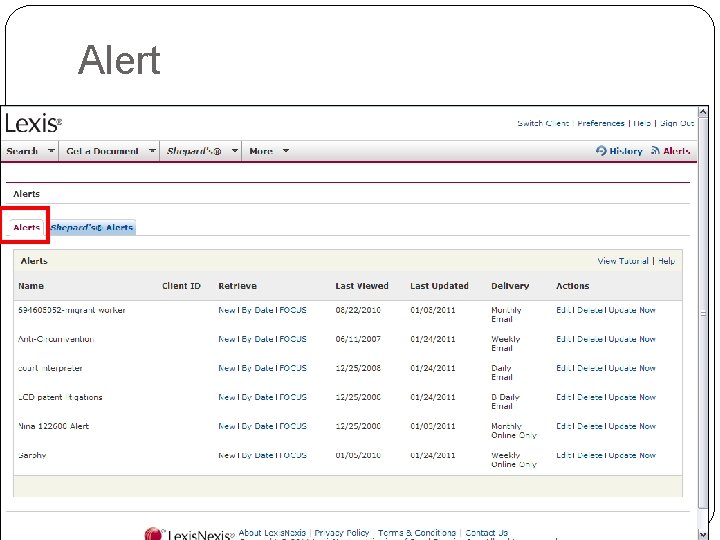720x540 pixels.
Task: Click Update Now for migrant worker alert
Action: (x=632, y=310)
